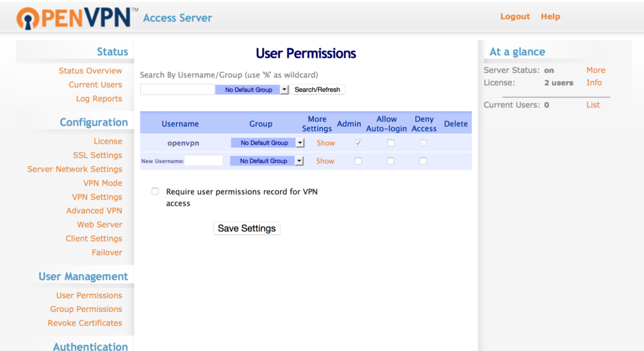Open Revoke Certificates page
Screen dimensions: 644x351
(85, 323)
